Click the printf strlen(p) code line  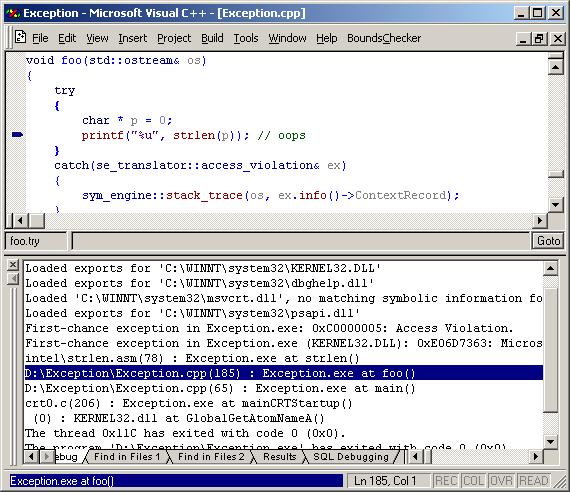193,135
